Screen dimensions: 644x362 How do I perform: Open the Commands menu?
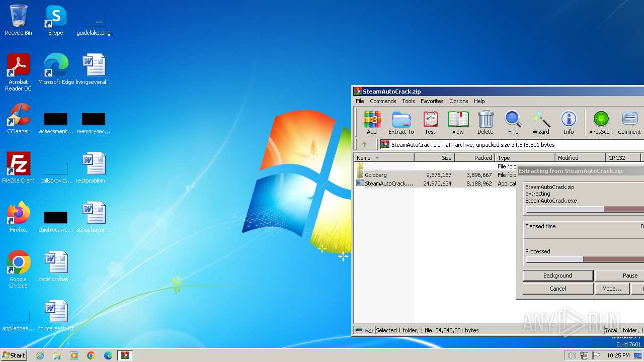point(383,101)
